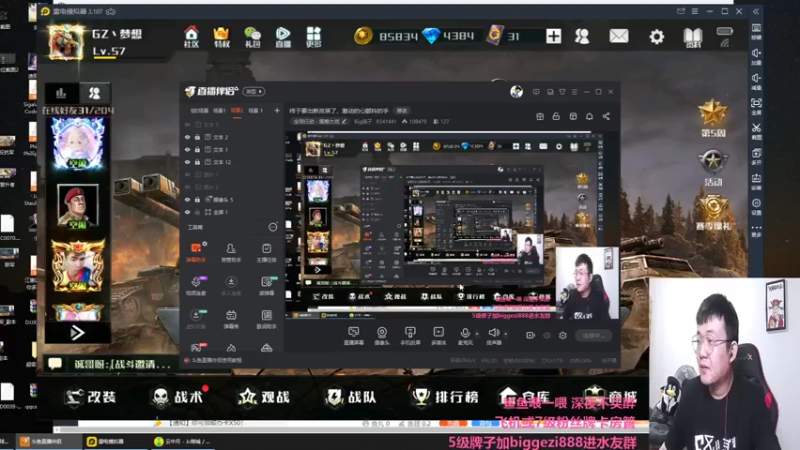
Task: Click the chat message bar showing 战斗邀请
Action: coord(111,364)
